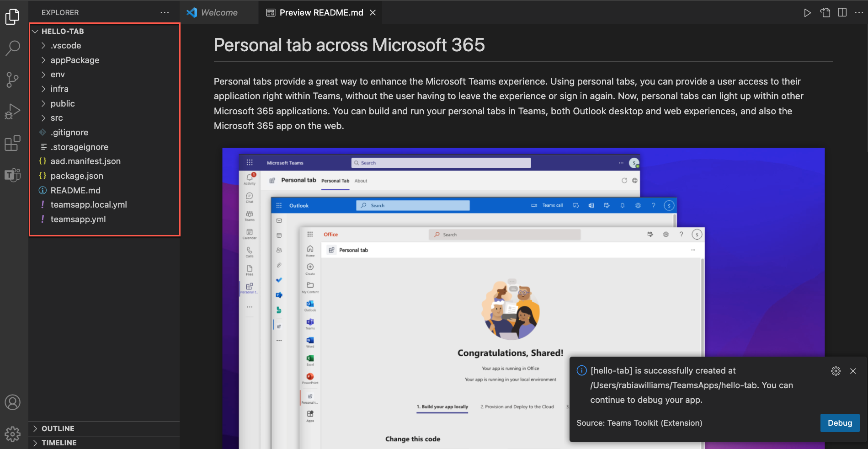Expand the src folder
The width and height of the screenshot is (868, 449).
(x=105, y=118)
